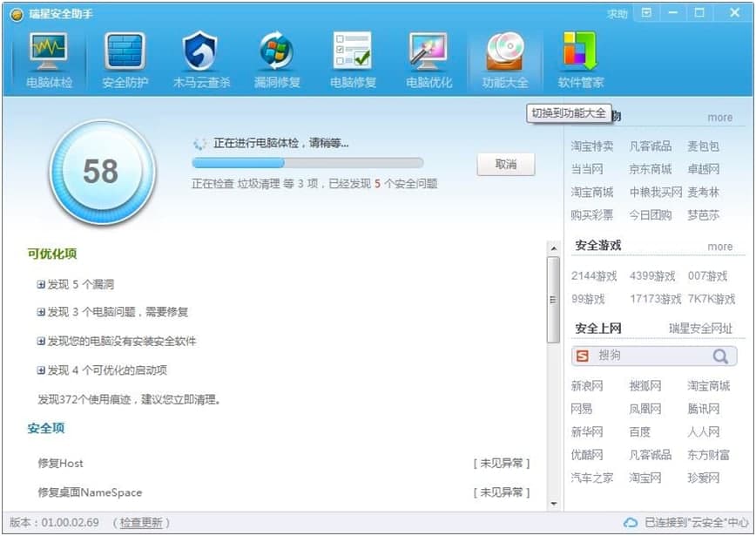Screen dimensions: 756x536
Task: Open 007游戏 link
Action: [707, 276]
